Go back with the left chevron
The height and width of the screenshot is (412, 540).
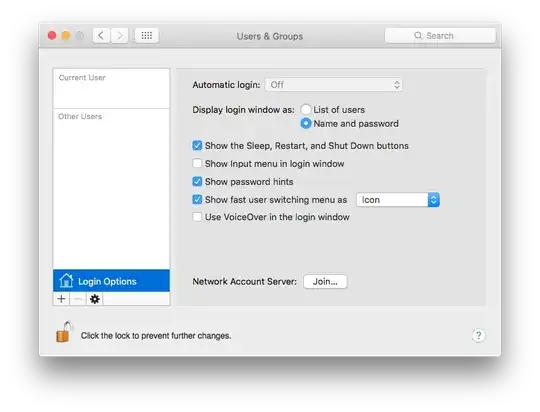[101, 35]
